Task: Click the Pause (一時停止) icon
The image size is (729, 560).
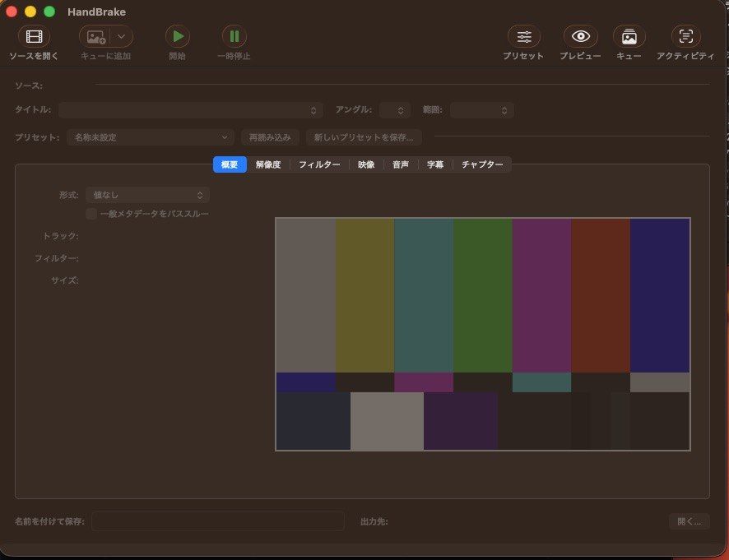Action: 234,36
